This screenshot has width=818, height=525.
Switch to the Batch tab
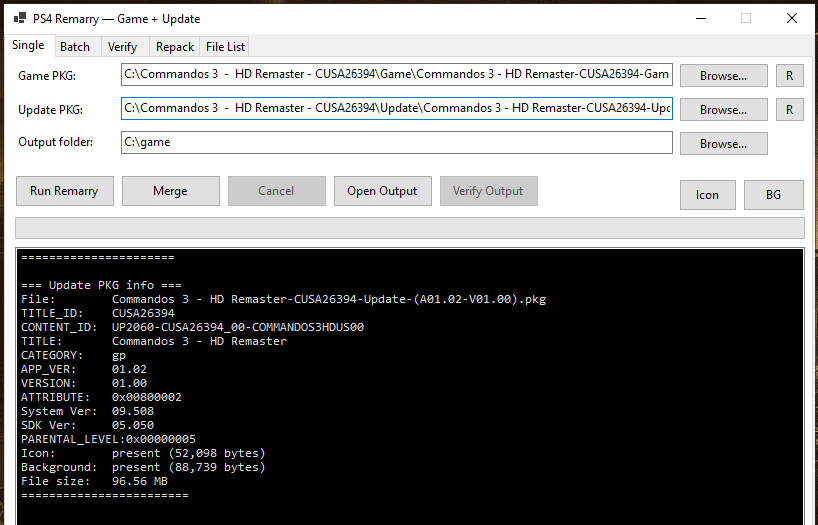coord(75,47)
